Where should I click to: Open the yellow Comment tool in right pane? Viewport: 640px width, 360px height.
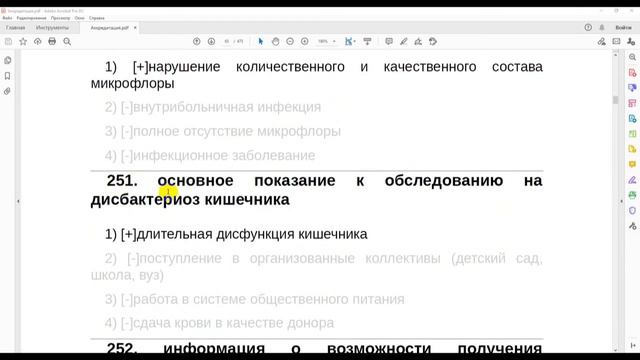coord(632,164)
